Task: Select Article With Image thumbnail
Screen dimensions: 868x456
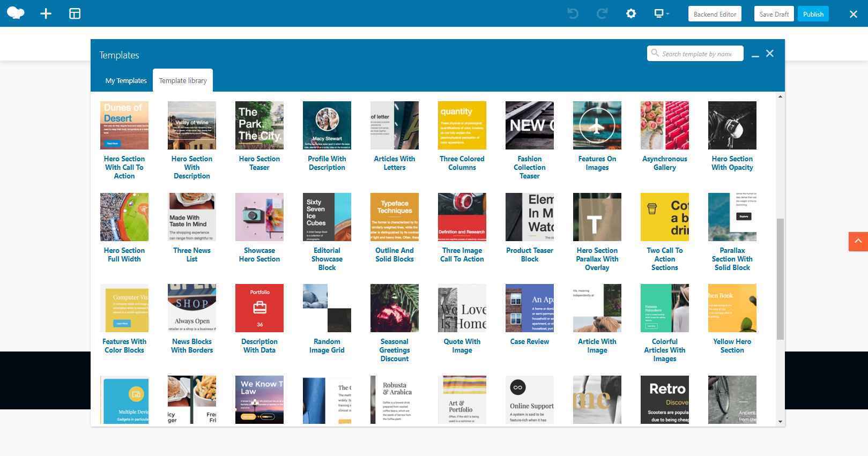Action: click(x=597, y=308)
